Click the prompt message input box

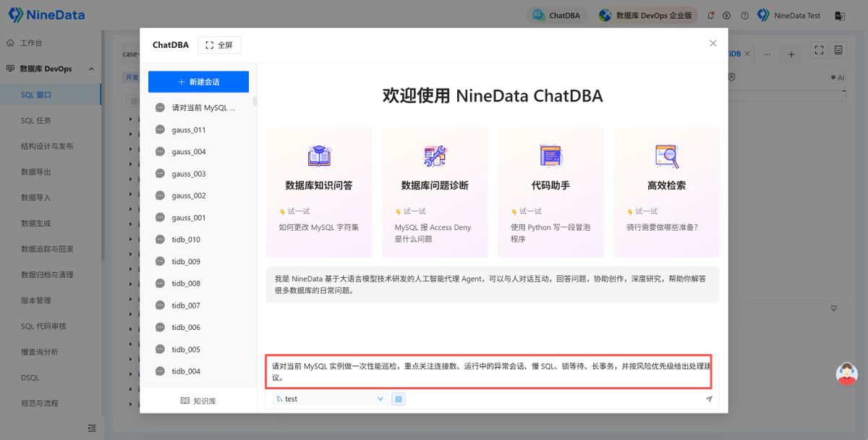[490, 371]
